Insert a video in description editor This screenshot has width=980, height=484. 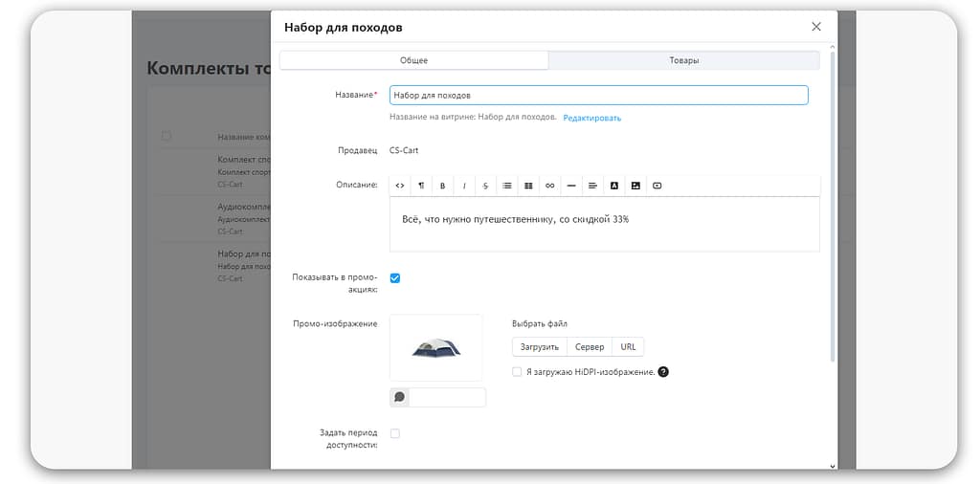(x=657, y=186)
